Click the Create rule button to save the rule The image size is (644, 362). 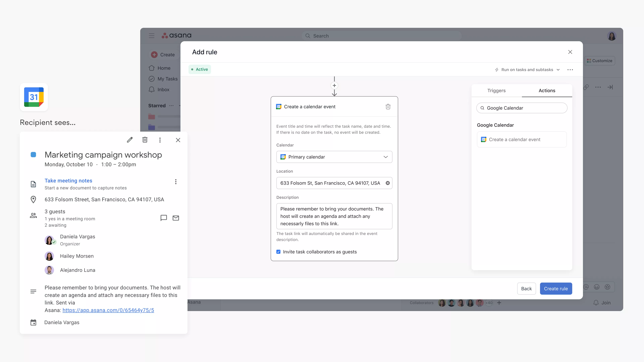pos(556,289)
